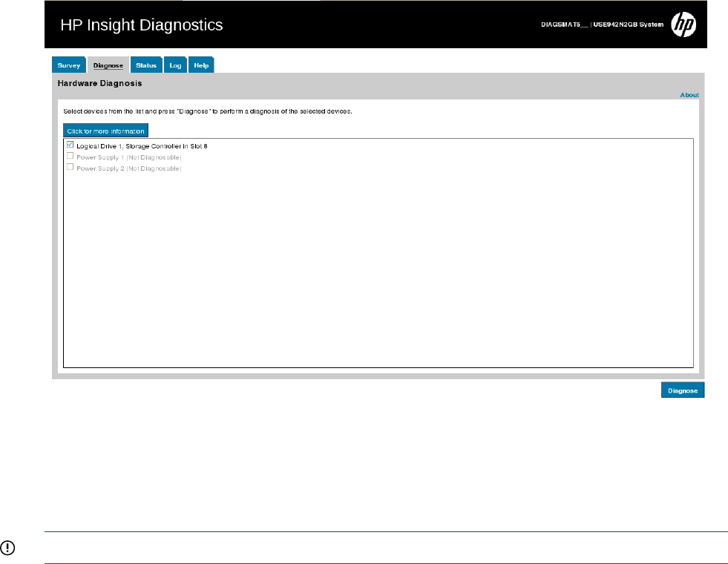Uncheck the Logical Drive 1 checkbox
728x564 pixels.
(70, 145)
